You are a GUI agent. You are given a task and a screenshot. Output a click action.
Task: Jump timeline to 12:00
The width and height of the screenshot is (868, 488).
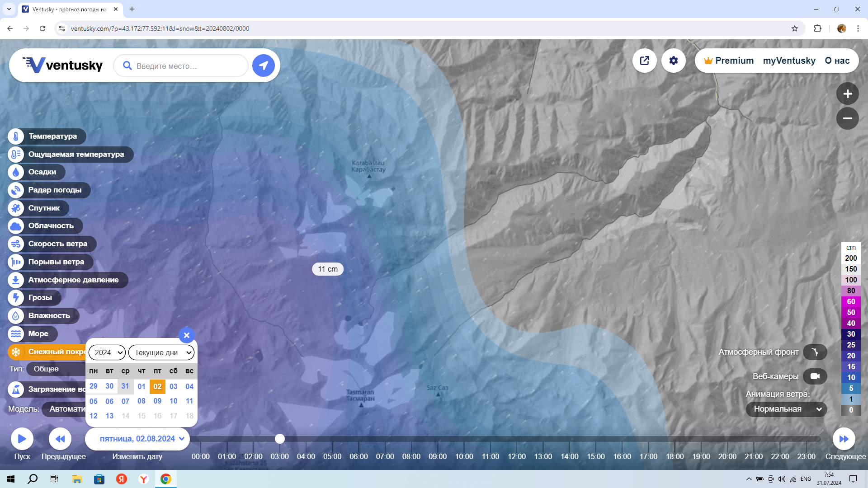click(517, 456)
